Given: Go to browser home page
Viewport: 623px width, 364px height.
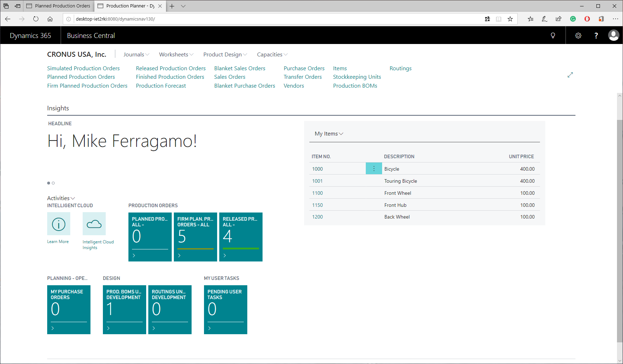Looking at the screenshot, I should click(x=50, y=19).
